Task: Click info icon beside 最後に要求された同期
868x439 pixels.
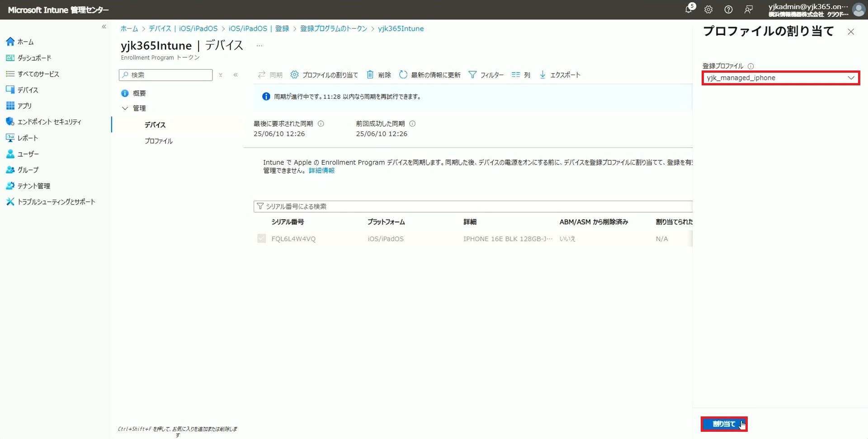Action: coord(321,124)
